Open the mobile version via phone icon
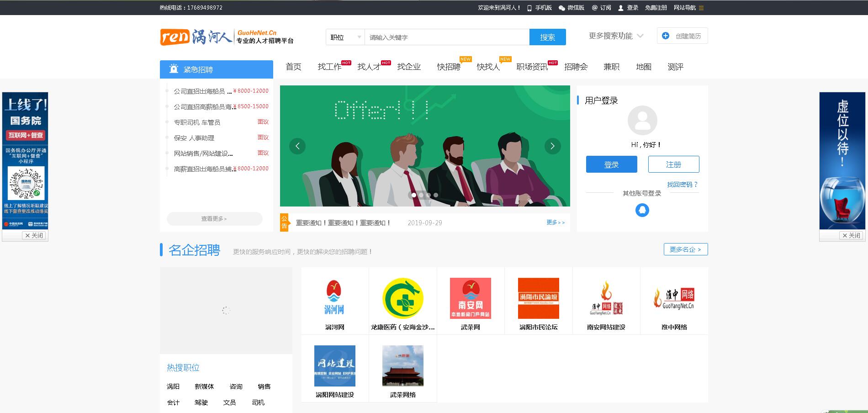 tap(529, 8)
